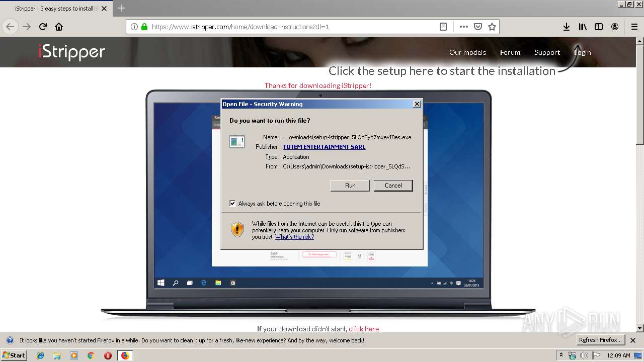This screenshot has width=644, height=362.
Task: Open the Our models page
Action: click(x=467, y=52)
